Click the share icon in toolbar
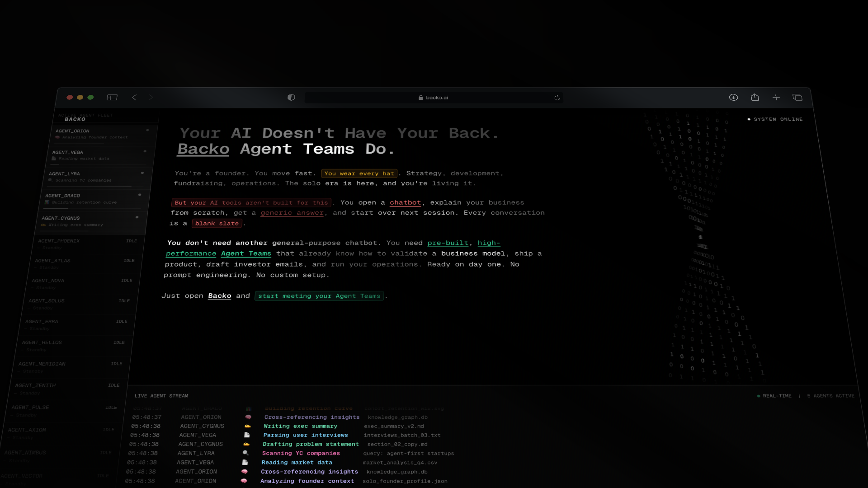This screenshot has height=488, width=868. (755, 98)
